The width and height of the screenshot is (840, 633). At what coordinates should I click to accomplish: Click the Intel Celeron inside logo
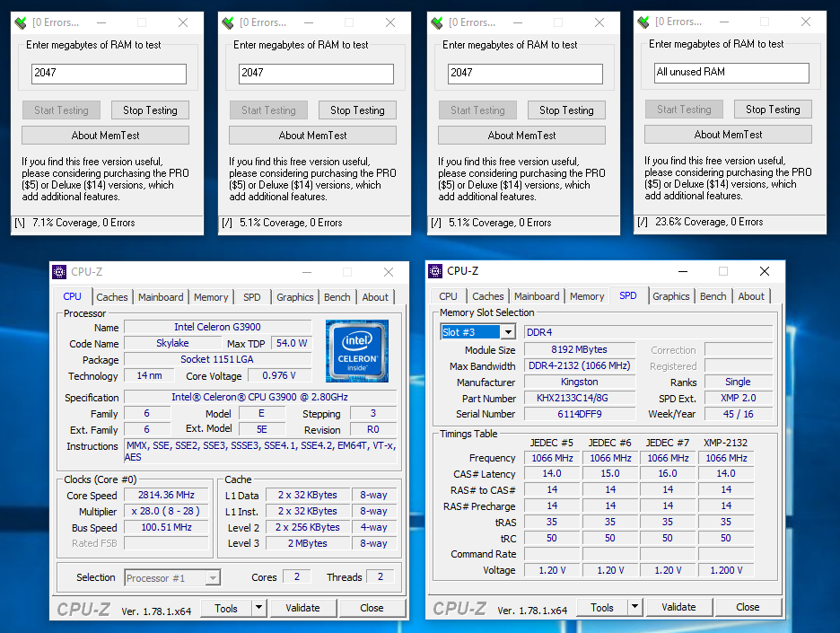[x=357, y=350]
